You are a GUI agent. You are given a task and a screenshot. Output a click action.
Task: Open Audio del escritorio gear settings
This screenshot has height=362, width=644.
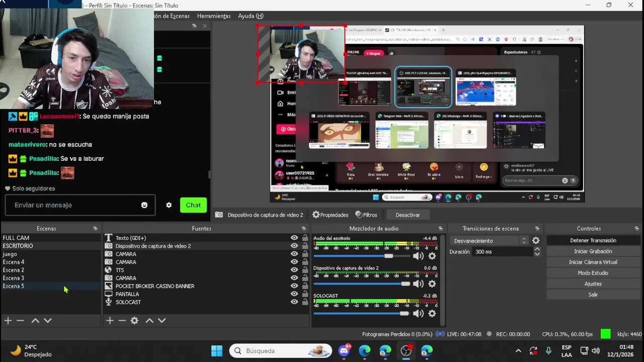pos(432,256)
